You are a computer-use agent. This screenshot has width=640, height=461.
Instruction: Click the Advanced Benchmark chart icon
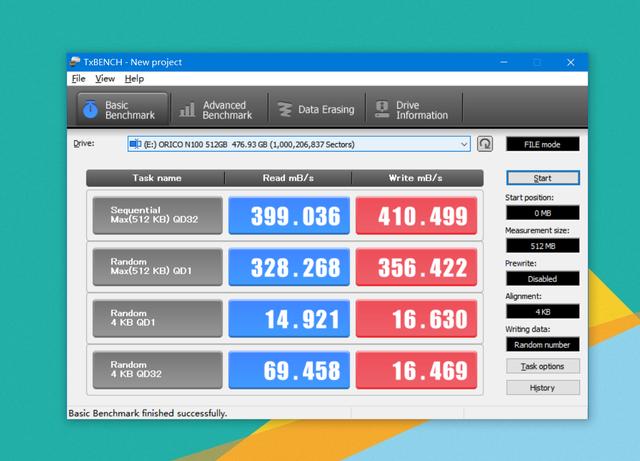point(186,109)
